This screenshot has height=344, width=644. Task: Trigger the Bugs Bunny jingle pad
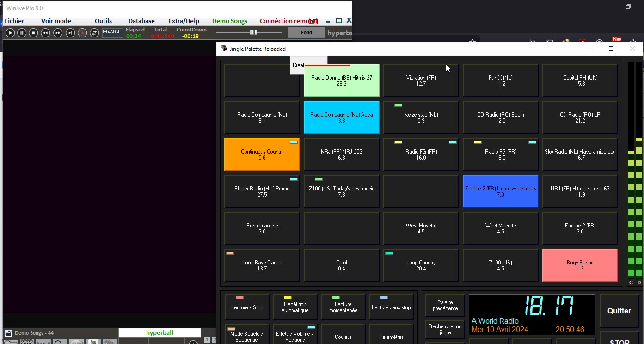tap(580, 265)
